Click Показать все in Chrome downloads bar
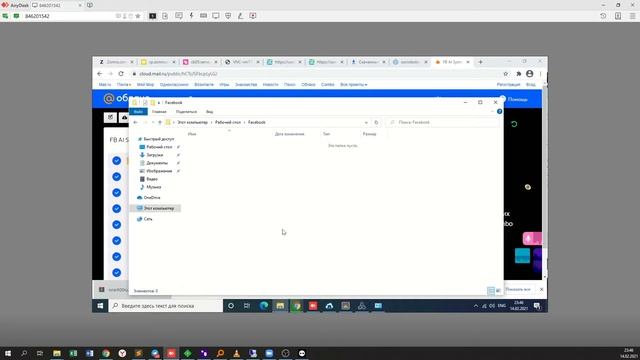Image resolution: width=640 pixels, height=360 pixels. [x=518, y=289]
